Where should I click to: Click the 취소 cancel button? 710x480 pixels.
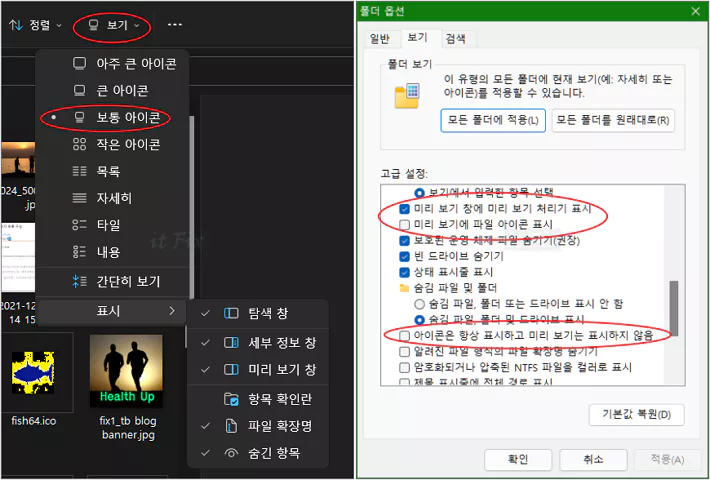pyautogui.click(x=593, y=460)
